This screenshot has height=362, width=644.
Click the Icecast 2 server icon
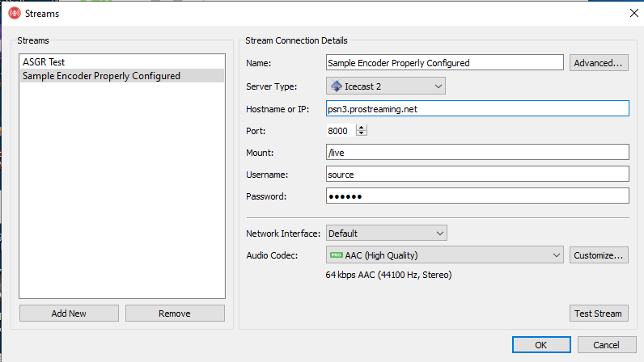click(x=336, y=86)
